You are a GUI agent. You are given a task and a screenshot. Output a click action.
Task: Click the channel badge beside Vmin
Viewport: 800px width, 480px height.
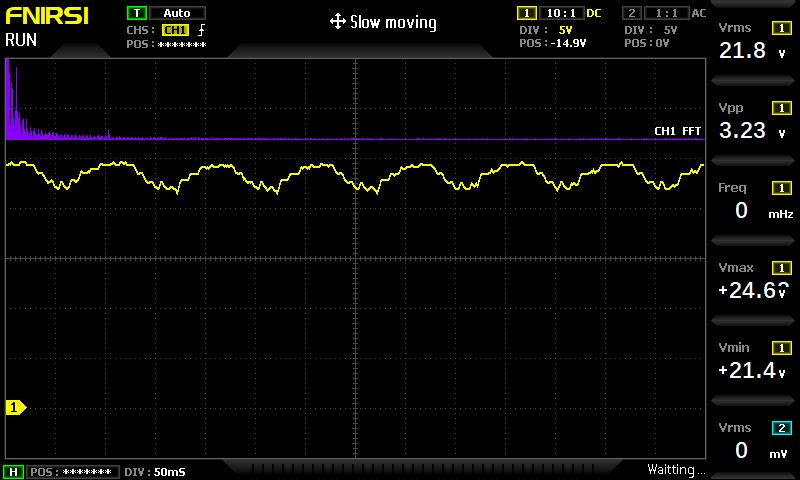[782, 348]
